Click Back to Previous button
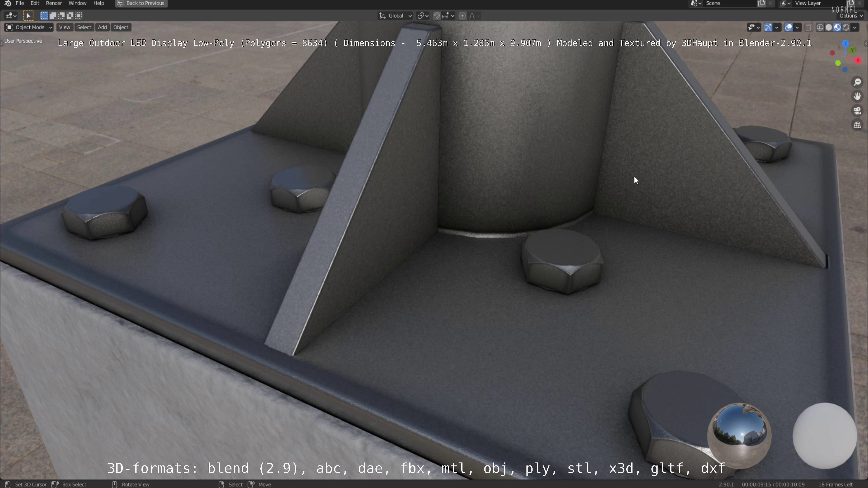 click(x=142, y=3)
